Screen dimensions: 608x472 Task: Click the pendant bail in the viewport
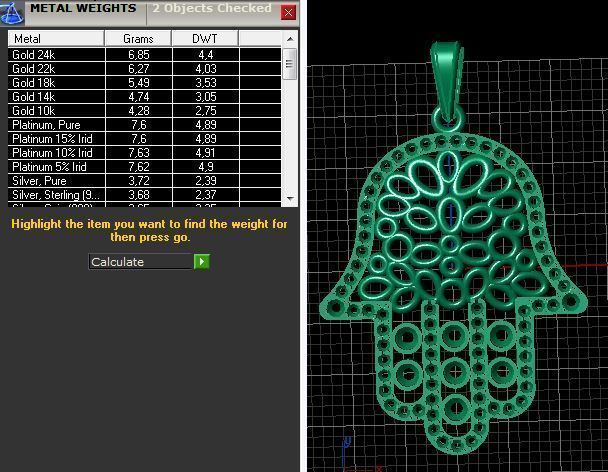[x=447, y=81]
